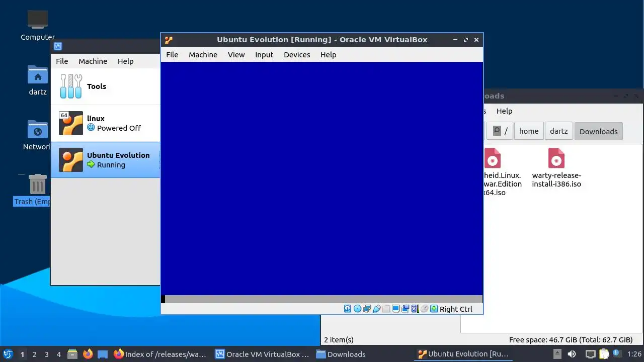The width and height of the screenshot is (644, 362).
Task: Click the Downloads breadcrumb button
Action: pos(598,131)
